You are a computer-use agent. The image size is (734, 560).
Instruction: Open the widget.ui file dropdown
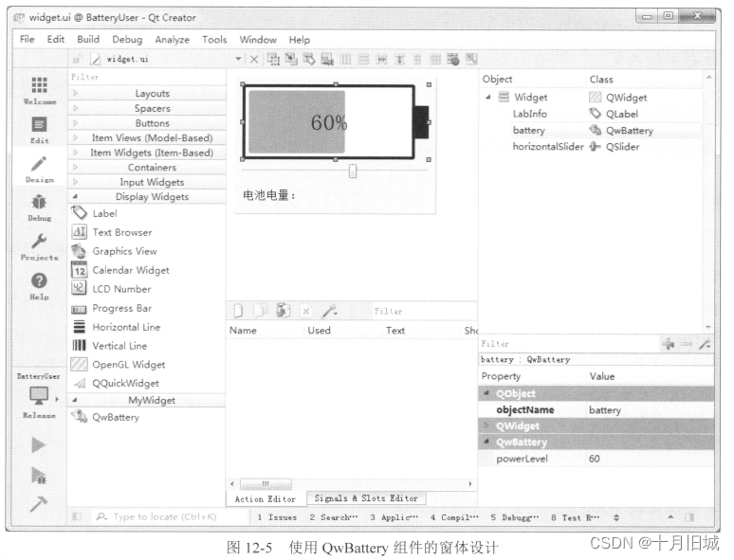coord(238,59)
